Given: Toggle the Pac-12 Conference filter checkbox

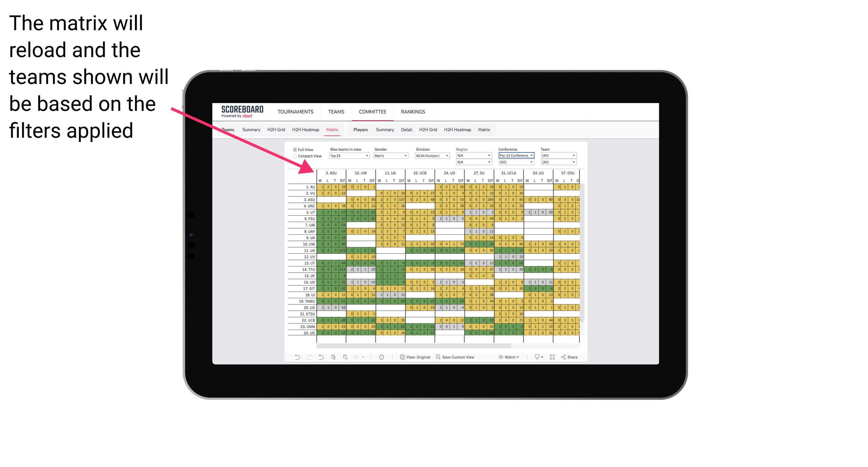Looking at the screenshot, I should click(515, 155).
